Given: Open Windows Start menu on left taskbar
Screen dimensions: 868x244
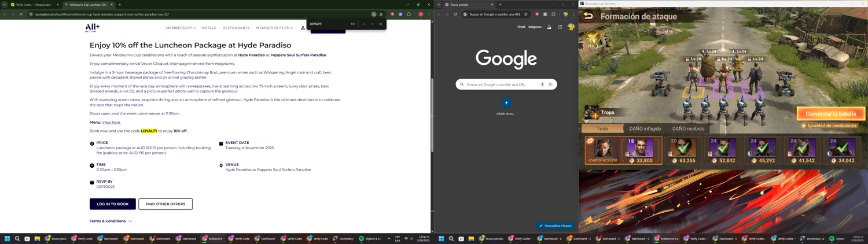Looking at the screenshot, I should click(8, 238).
